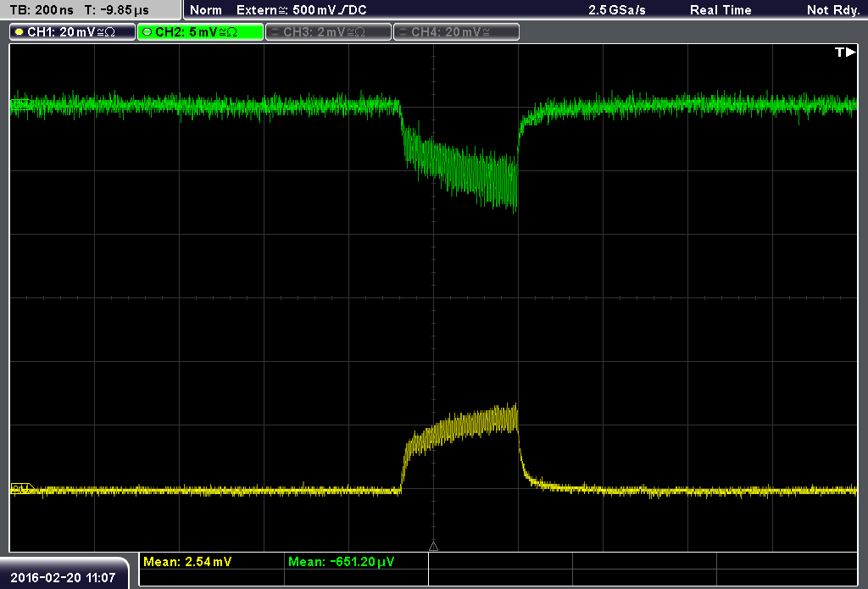The width and height of the screenshot is (868, 589).
Task: Click the Not Rdy. trigger status
Action: point(833,10)
